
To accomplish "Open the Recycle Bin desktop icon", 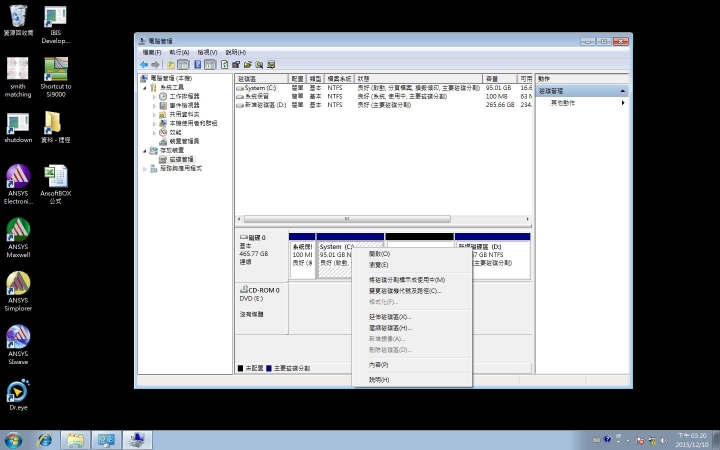I will pyautogui.click(x=18, y=21).
